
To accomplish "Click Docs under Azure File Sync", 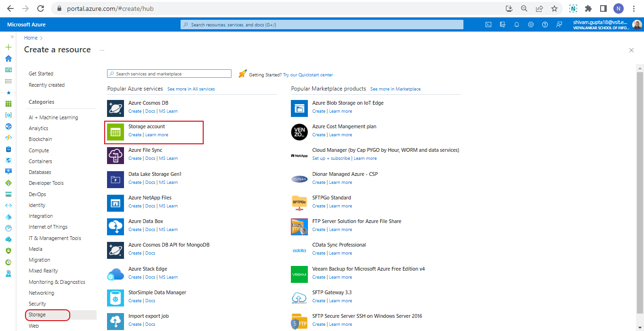I will pos(150,158).
